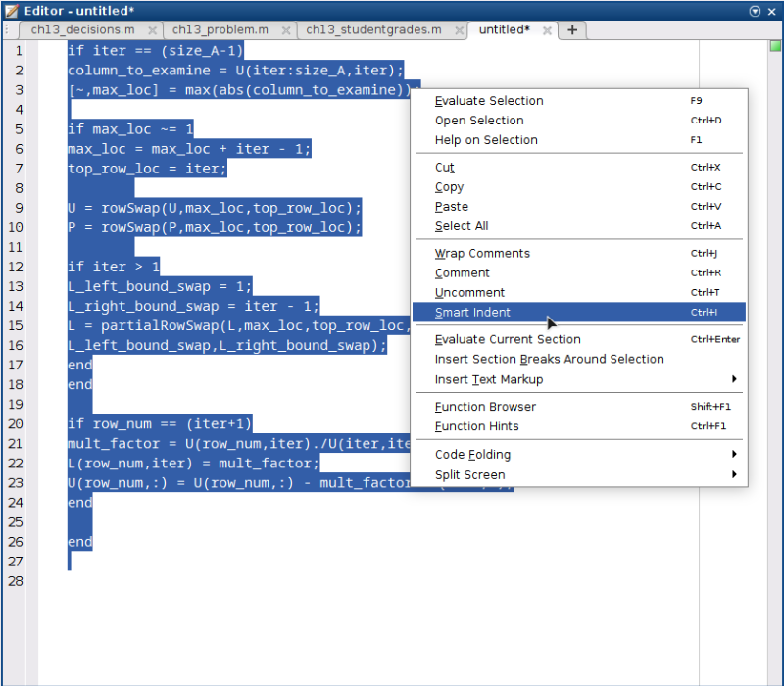Viewport: 784px width, 686px height.
Task: Open Function Hints from context menu
Action: 579,426
